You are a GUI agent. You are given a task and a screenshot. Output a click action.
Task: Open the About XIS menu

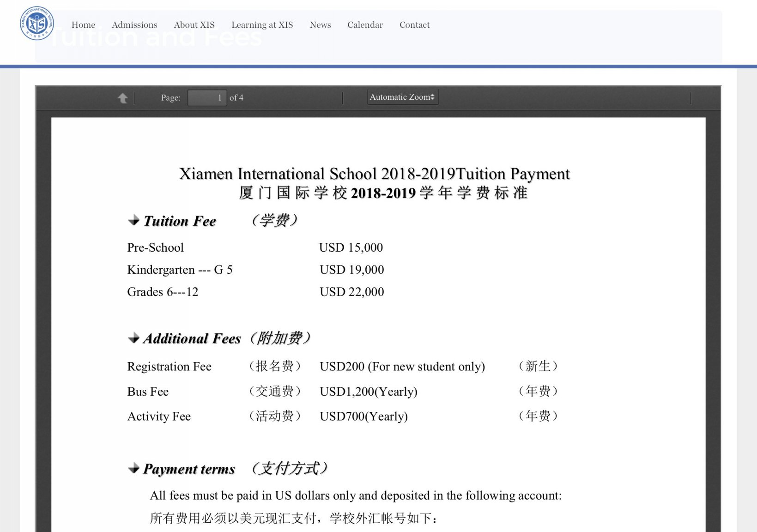(194, 25)
